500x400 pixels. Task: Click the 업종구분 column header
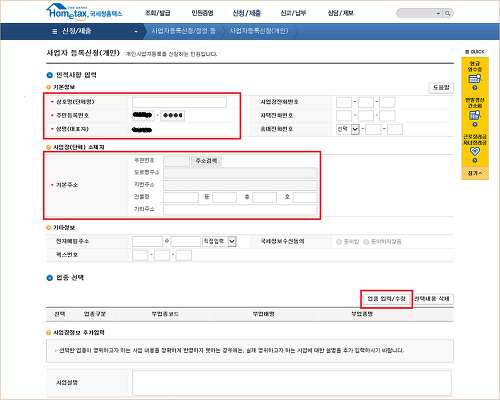(95, 314)
